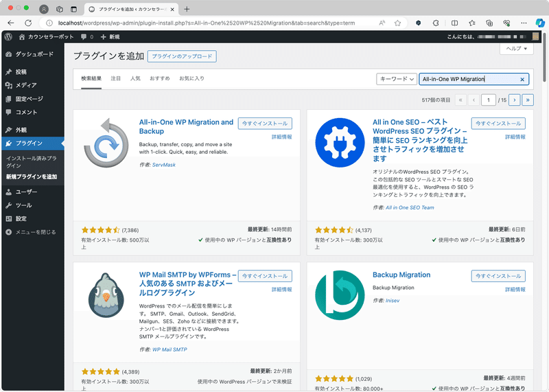Open the 固定ページ pages menu
549x392 pixels.
tap(32, 99)
